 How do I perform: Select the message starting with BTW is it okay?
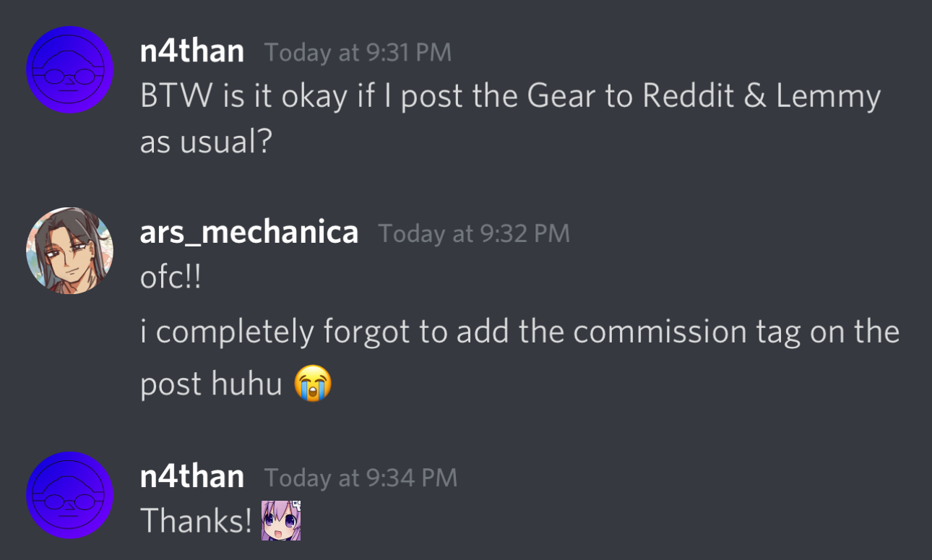coord(511,119)
